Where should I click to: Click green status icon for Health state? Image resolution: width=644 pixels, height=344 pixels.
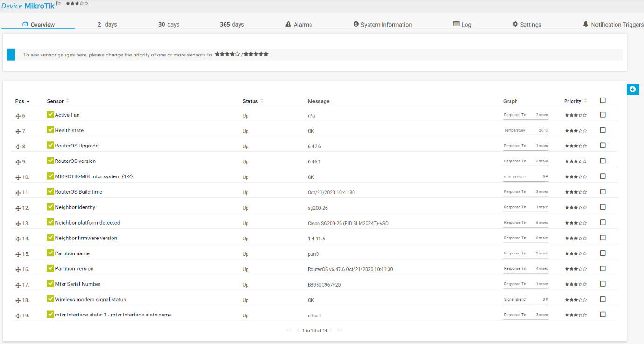pos(50,130)
